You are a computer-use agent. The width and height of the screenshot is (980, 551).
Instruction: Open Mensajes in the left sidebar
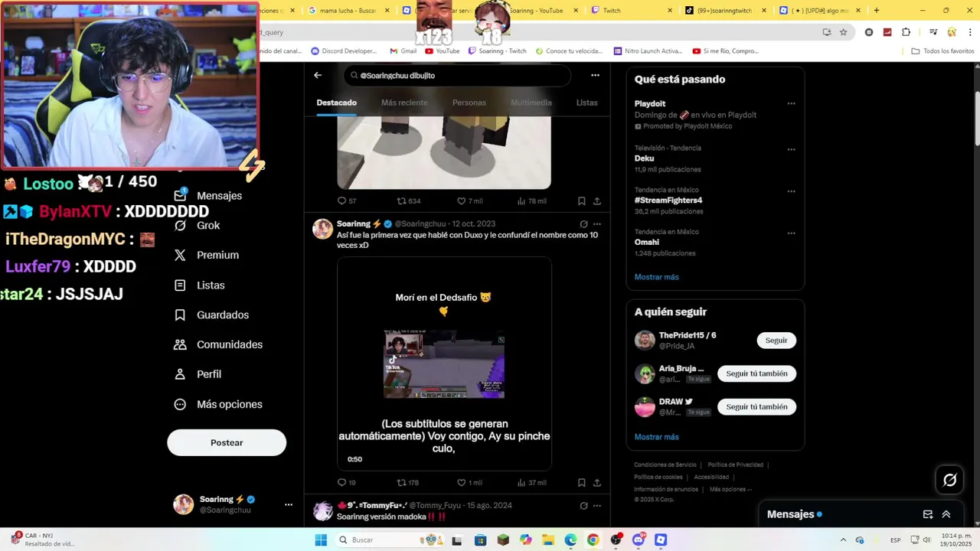(207, 196)
